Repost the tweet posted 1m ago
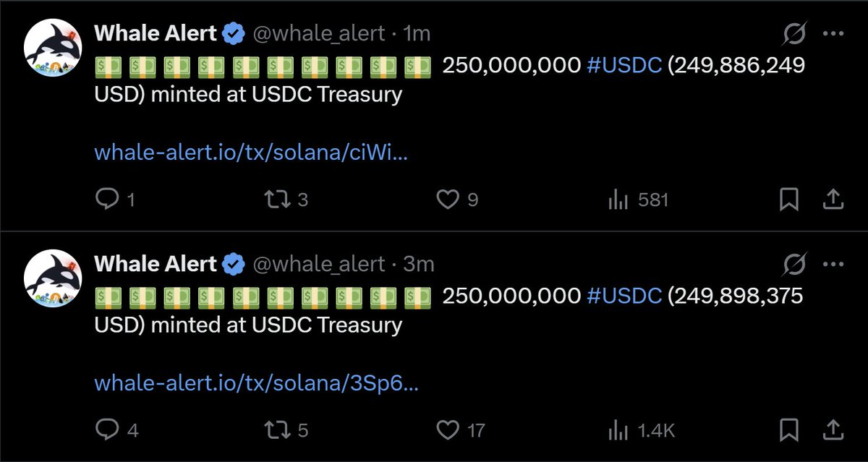868x462 pixels. point(278,199)
